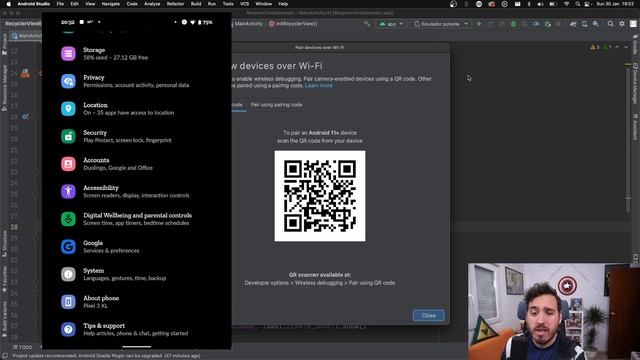Open the TODO tool window
Image resolution: width=640 pixels, height=360 pixels.
click(22, 347)
